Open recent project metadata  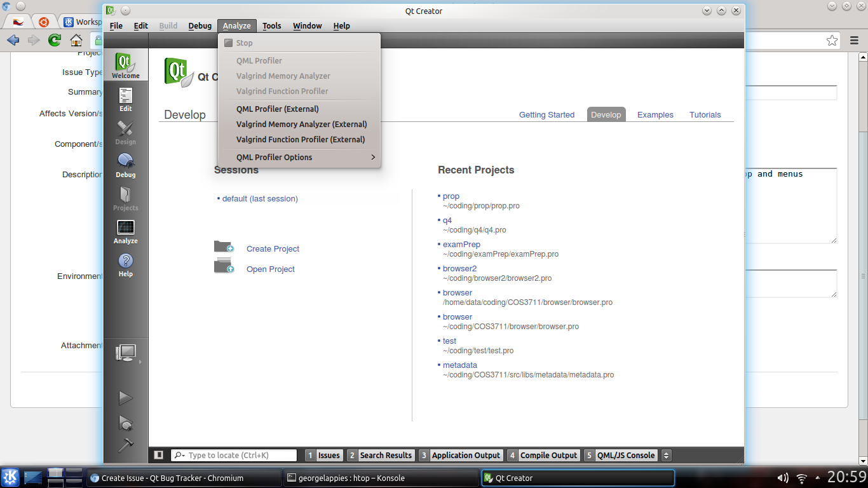[460, 365]
